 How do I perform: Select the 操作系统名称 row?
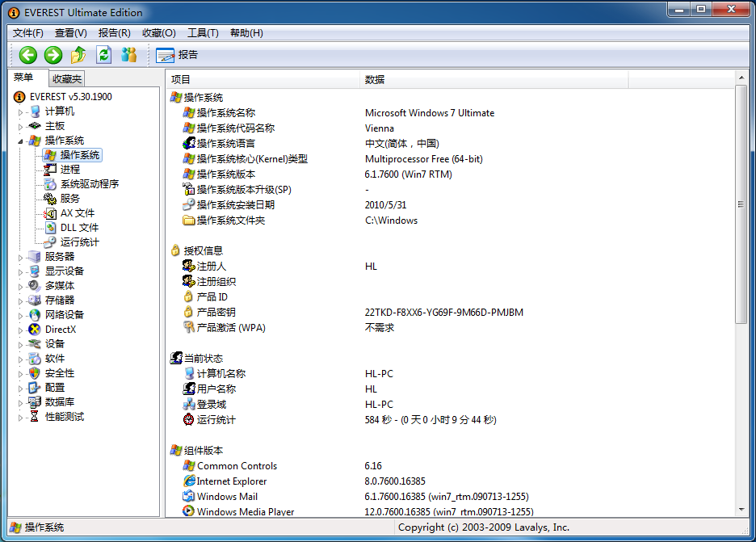[x=451, y=113]
